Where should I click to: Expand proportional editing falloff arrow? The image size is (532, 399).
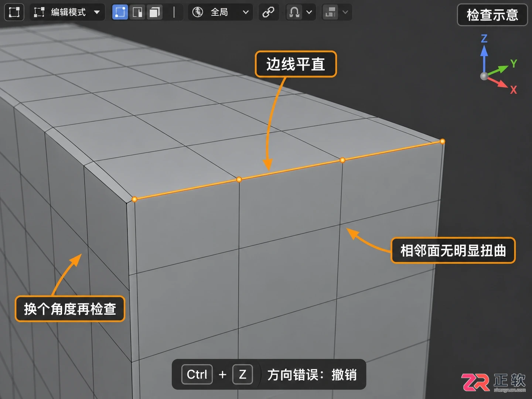345,12
